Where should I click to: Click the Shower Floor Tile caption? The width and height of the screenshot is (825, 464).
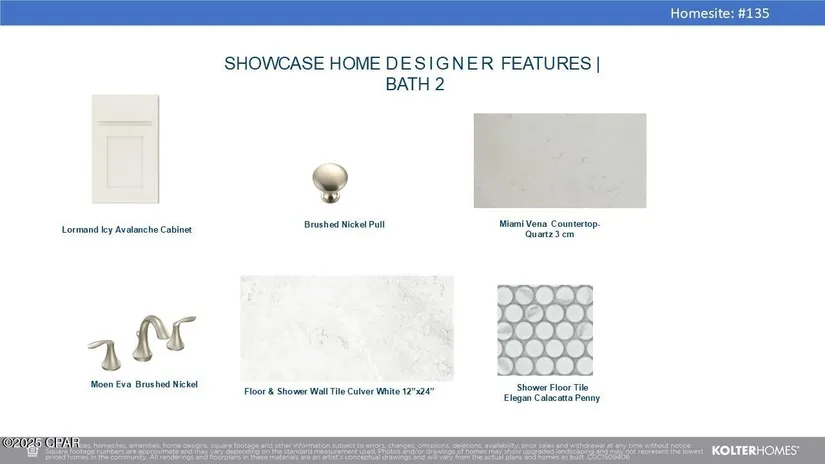point(552,392)
